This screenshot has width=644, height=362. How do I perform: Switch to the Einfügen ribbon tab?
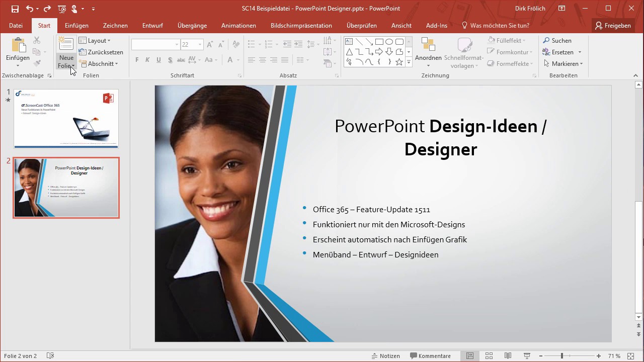76,26
